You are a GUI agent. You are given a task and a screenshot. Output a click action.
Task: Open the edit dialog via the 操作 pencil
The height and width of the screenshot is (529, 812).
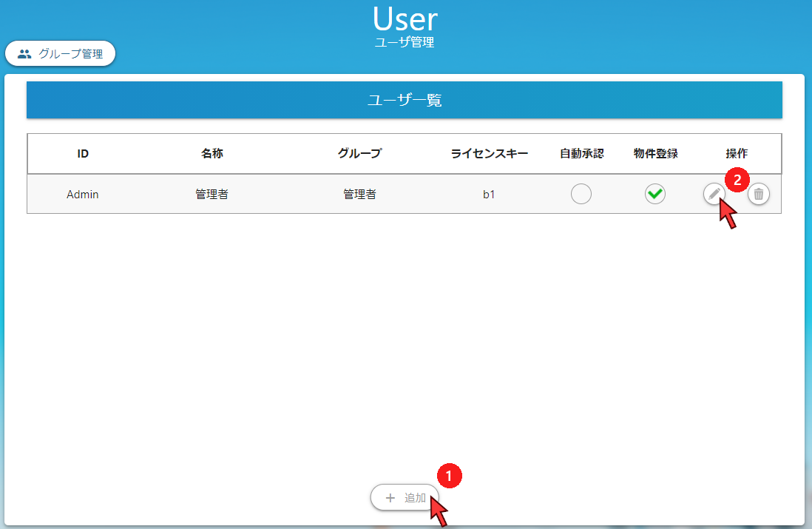[x=714, y=194]
